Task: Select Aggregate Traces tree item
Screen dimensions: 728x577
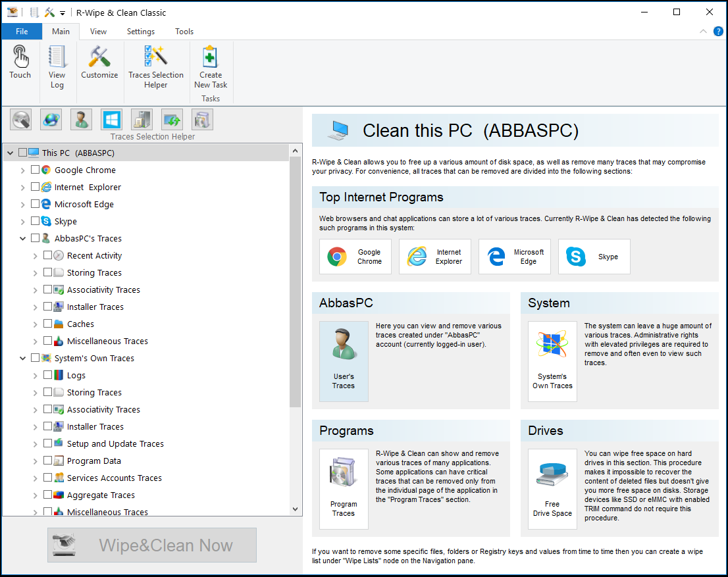Action: click(101, 495)
